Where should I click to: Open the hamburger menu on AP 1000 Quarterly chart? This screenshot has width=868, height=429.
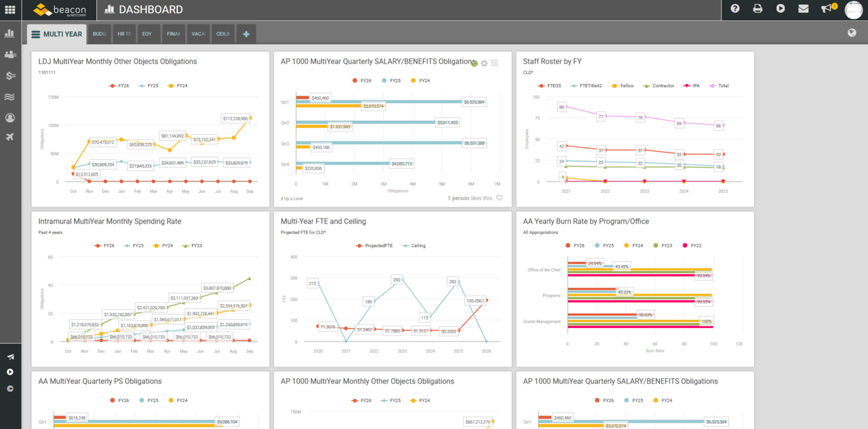click(x=494, y=63)
